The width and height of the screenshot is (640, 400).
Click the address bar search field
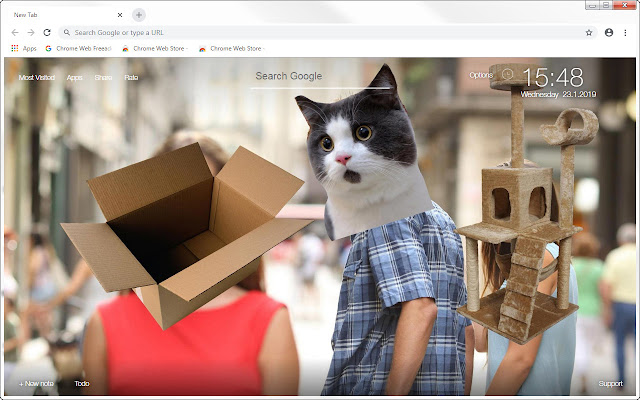coord(327,33)
